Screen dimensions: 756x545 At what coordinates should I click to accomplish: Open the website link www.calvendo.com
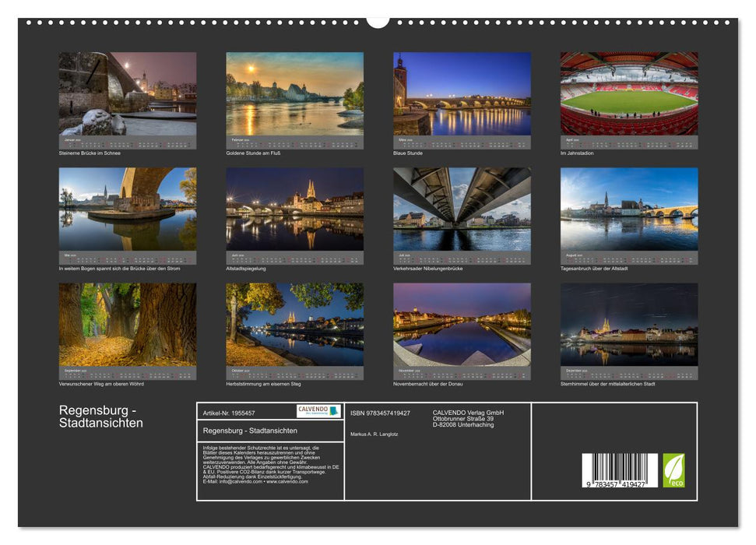(287, 481)
